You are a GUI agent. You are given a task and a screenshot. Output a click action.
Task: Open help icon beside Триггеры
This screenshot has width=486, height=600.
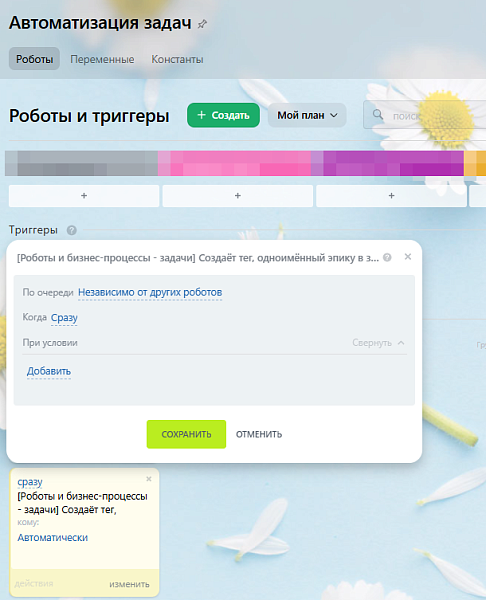point(72,230)
